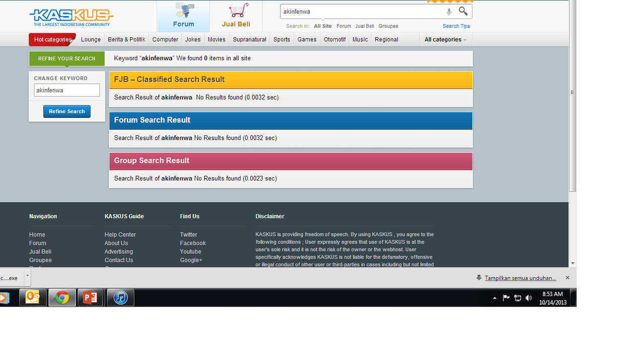Open the Sports category
Screen dimensions: 644x362
point(282,40)
